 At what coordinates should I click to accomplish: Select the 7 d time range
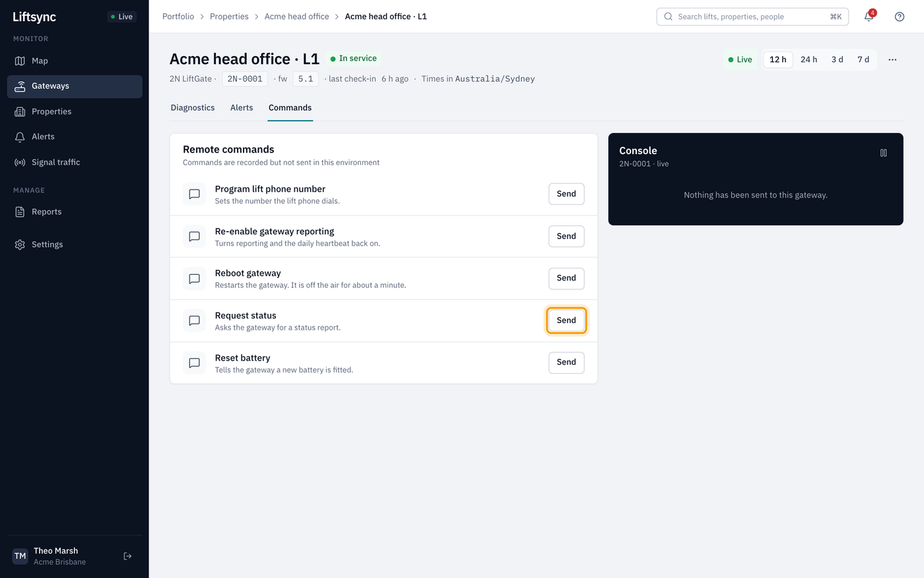(x=863, y=59)
